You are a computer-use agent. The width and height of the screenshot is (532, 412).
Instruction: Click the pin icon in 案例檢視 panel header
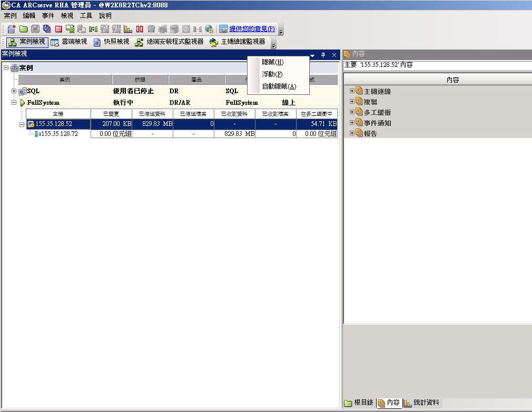coord(323,55)
